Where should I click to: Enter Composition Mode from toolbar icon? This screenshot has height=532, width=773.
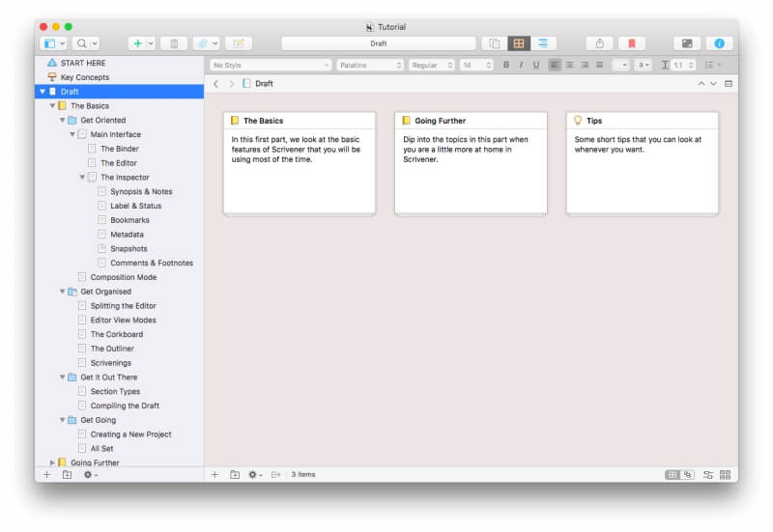[687, 43]
